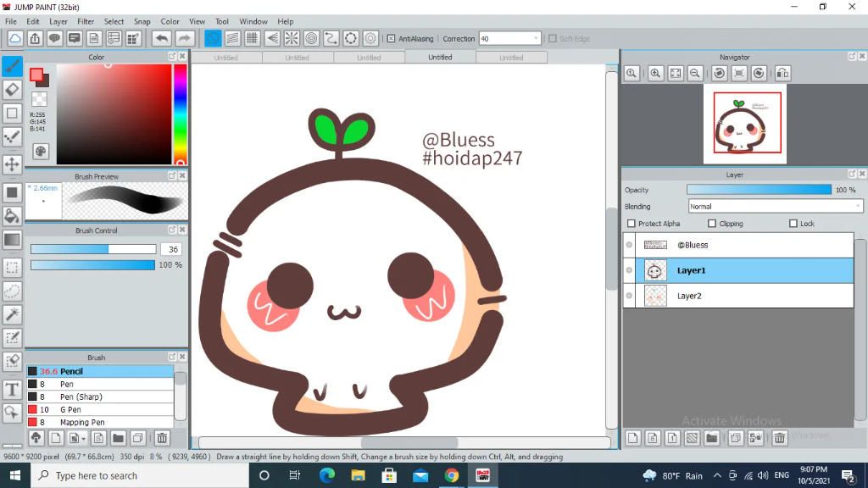The height and width of the screenshot is (488, 868).
Task: Delete the selected layer with trash icon
Action: point(780,438)
